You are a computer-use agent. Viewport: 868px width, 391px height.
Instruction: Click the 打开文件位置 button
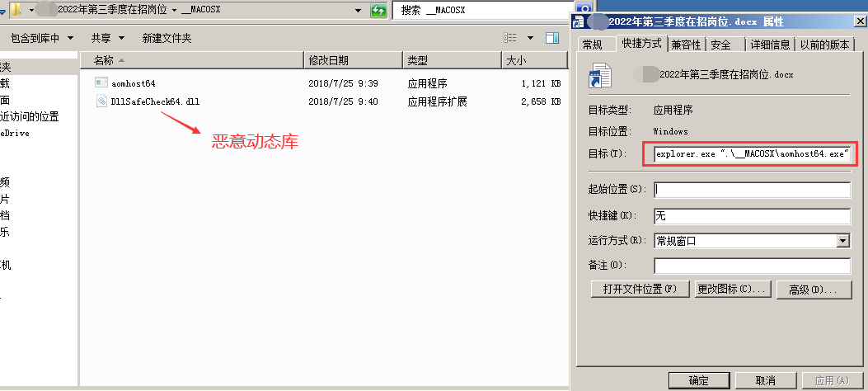coord(640,289)
